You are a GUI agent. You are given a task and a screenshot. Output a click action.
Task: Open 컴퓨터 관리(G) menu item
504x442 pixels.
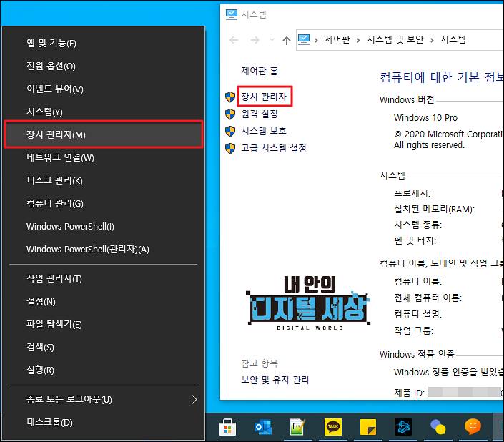(x=104, y=203)
